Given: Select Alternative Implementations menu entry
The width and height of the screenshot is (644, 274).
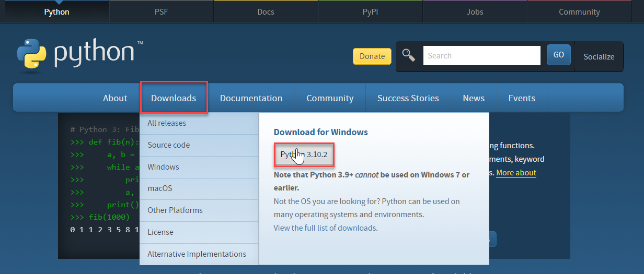Looking at the screenshot, I should tap(199, 254).
